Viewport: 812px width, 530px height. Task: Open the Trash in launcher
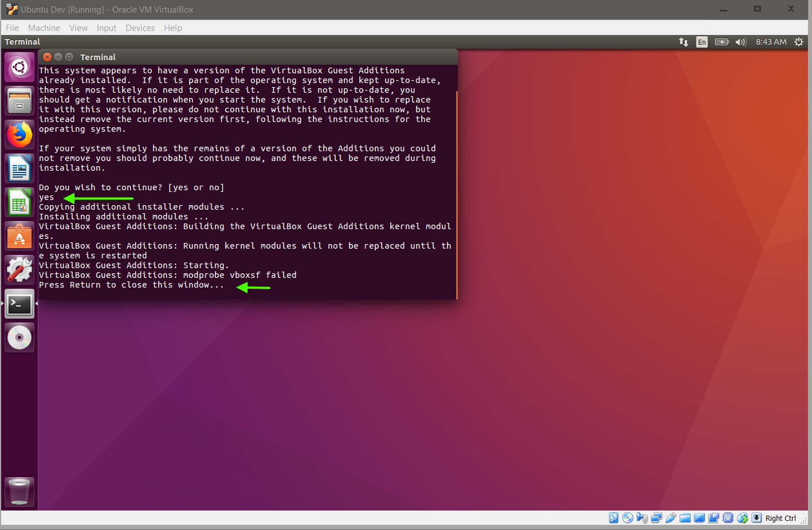(19, 492)
